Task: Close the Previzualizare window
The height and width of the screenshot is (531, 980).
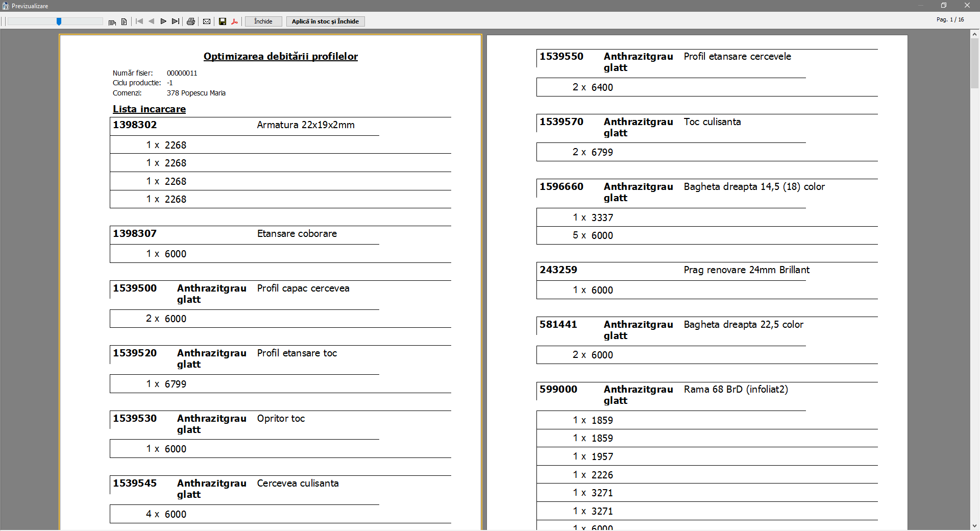Action: (x=967, y=6)
